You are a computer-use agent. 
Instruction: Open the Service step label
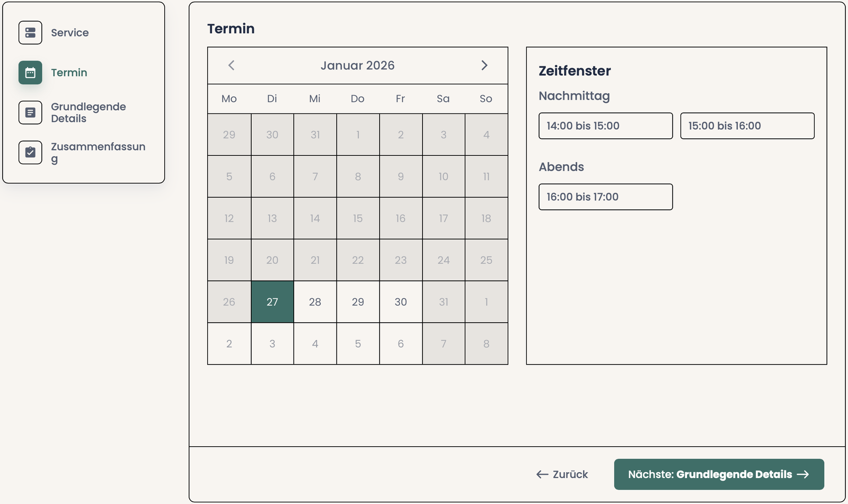pos(70,33)
